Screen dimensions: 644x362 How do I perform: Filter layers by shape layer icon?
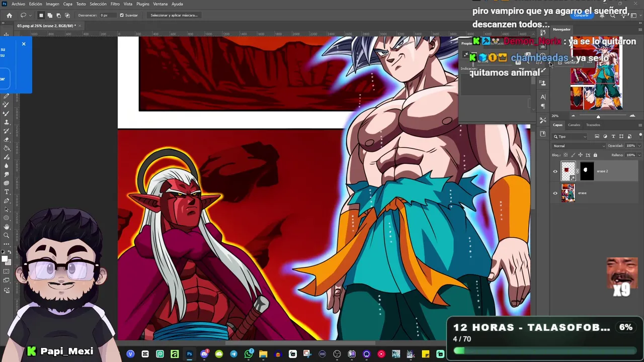tap(621, 136)
